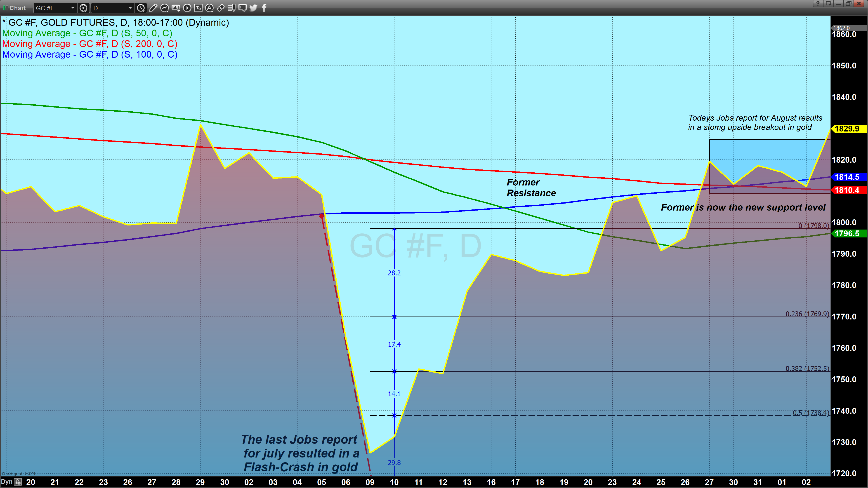868x488 pixels.
Task: Click the trade up-down arrows icon
Action: tap(220, 8)
